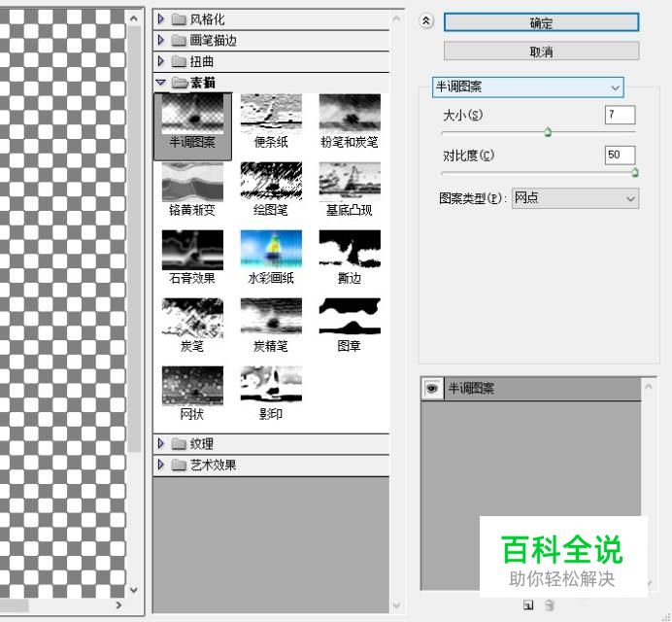Click the new effect layer icon
This screenshot has width=672, height=622.
tap(528, 605)
